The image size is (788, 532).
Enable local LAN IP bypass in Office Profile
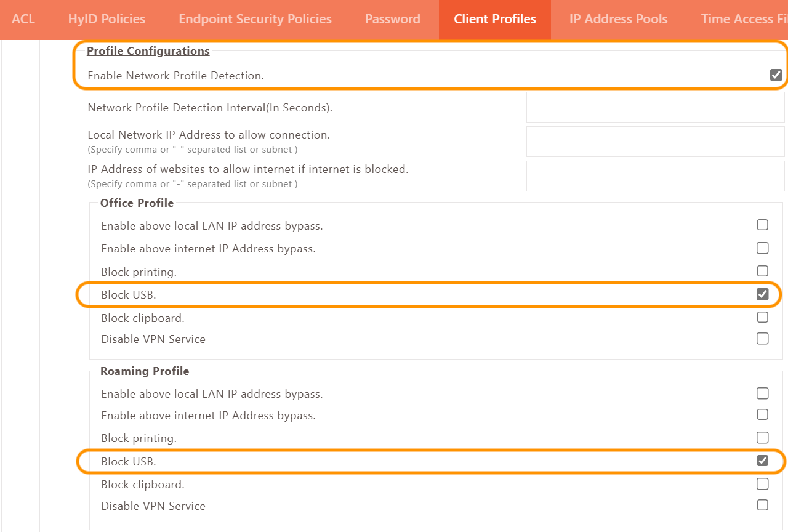(x=763, y=225)
